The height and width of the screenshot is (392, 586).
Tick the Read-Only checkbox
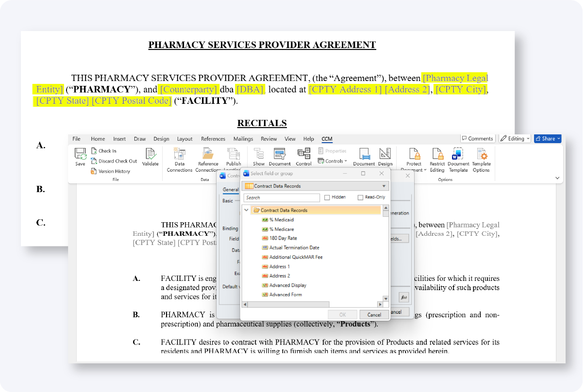point(360,197)
